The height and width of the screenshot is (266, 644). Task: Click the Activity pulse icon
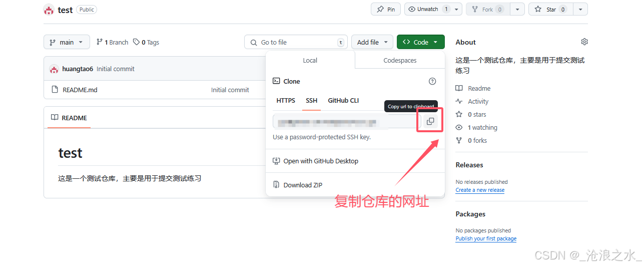(459, 101)
